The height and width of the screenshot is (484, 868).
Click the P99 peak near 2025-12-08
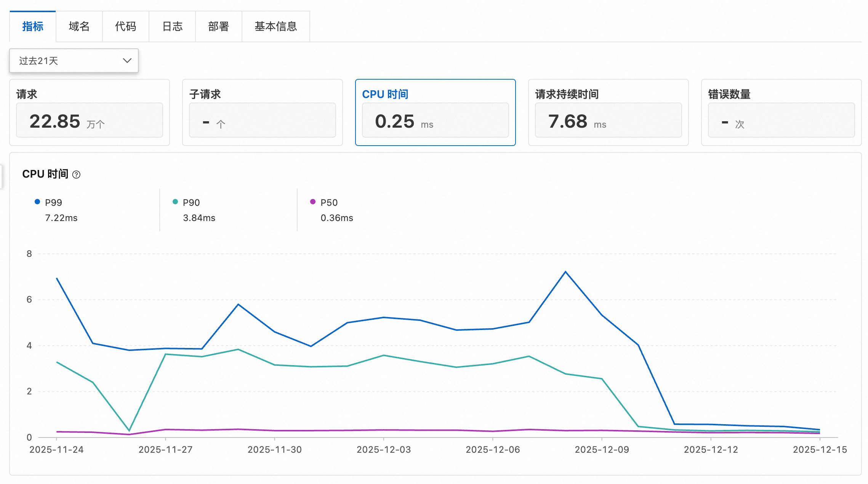(565, 272)
